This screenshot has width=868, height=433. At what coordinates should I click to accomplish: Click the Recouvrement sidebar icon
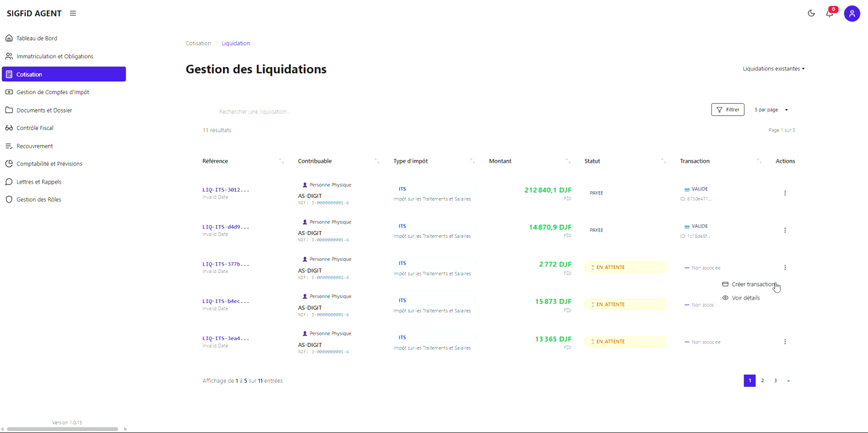7,146
